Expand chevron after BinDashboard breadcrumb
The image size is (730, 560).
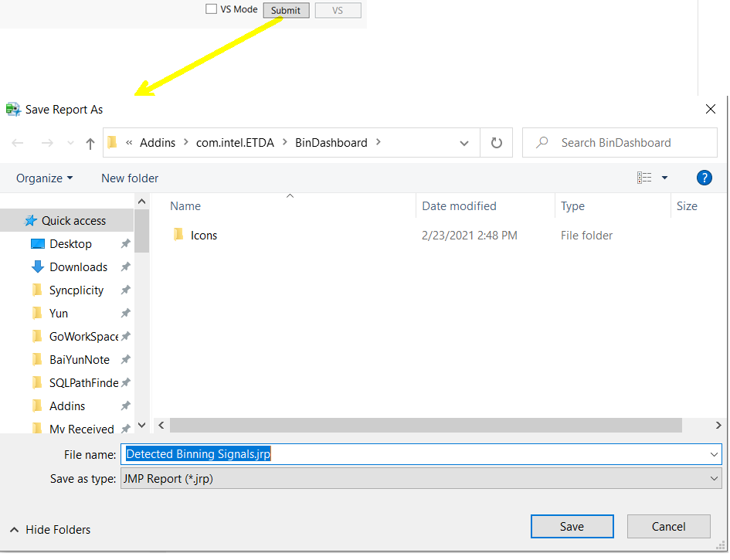(378, 142)
